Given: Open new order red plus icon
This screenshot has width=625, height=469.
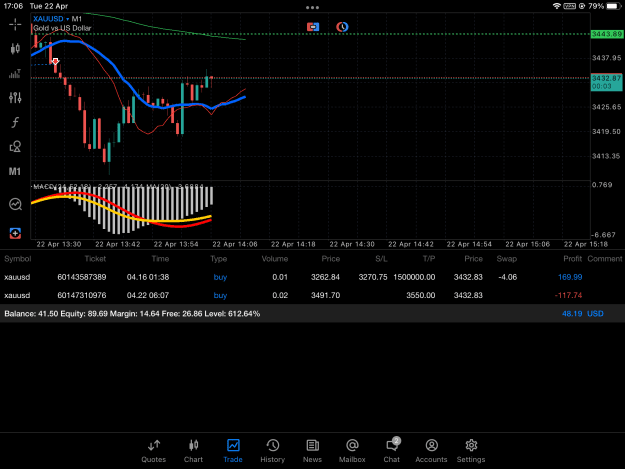Looking at the screenshot, I should click(15, 233).
